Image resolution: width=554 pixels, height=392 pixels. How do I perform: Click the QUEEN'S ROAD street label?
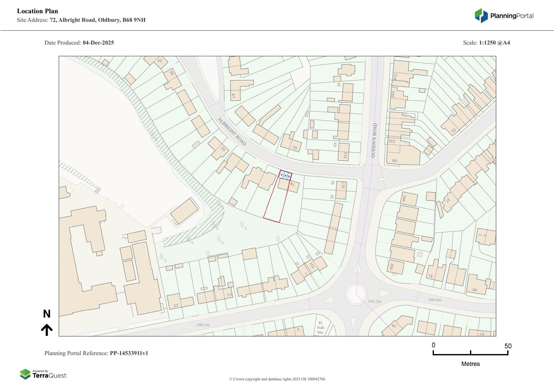pyautogui.click(x=374, y=141)
